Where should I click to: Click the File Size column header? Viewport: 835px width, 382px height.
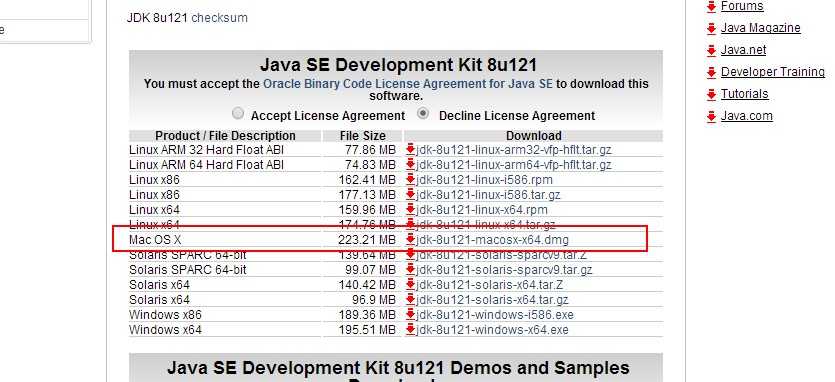click(363, 136)
